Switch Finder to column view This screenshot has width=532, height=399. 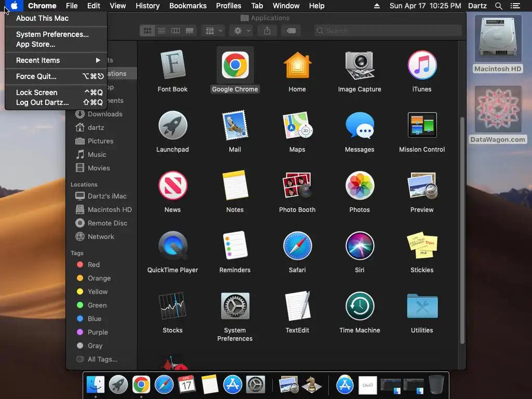pyautogui.click(x=176, y=31)
